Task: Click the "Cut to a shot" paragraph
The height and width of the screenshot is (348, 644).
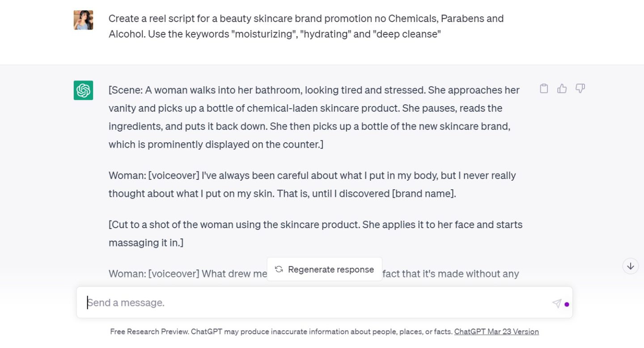Action: [315, 233]
